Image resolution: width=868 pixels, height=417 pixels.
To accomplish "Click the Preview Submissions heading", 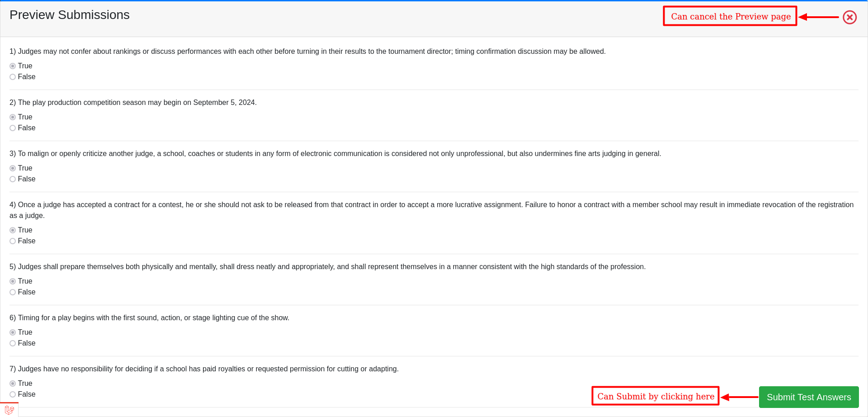I will pyautogui.click(x=70, y=15).
